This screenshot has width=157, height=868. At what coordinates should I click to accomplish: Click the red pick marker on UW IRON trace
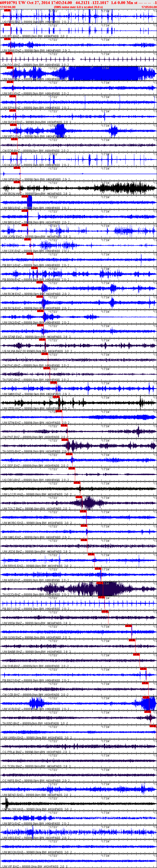[17, 182]
